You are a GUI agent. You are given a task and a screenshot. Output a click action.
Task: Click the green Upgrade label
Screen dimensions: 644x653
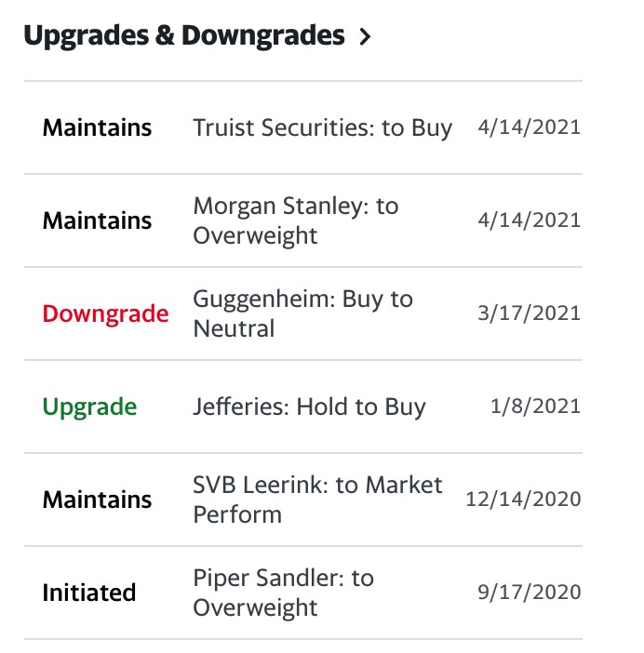tap(89, 406)
